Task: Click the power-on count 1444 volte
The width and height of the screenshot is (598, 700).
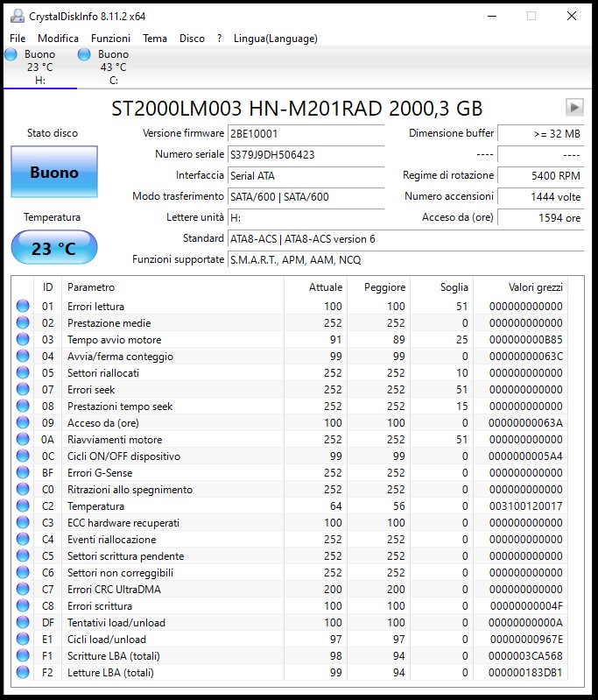Action: click(541, 196)
